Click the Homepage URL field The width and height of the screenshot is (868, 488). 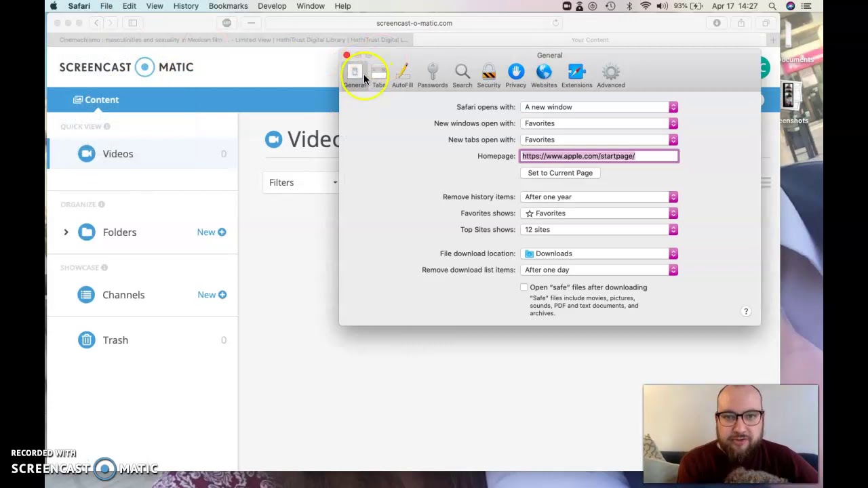(x=599, y=156)
